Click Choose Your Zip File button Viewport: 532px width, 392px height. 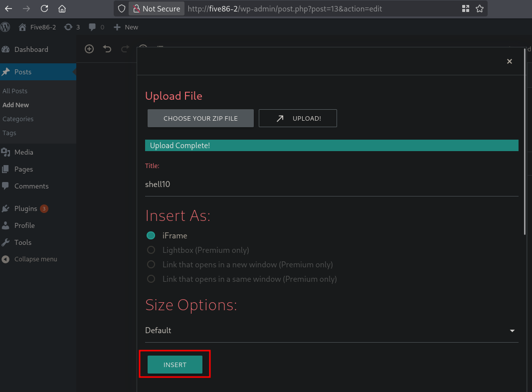[x=200, y=119]
